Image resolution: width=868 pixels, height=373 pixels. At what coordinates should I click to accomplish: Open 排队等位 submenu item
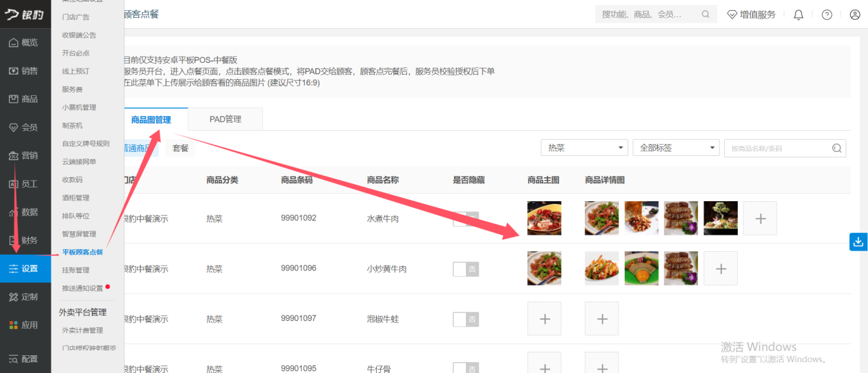76,216
